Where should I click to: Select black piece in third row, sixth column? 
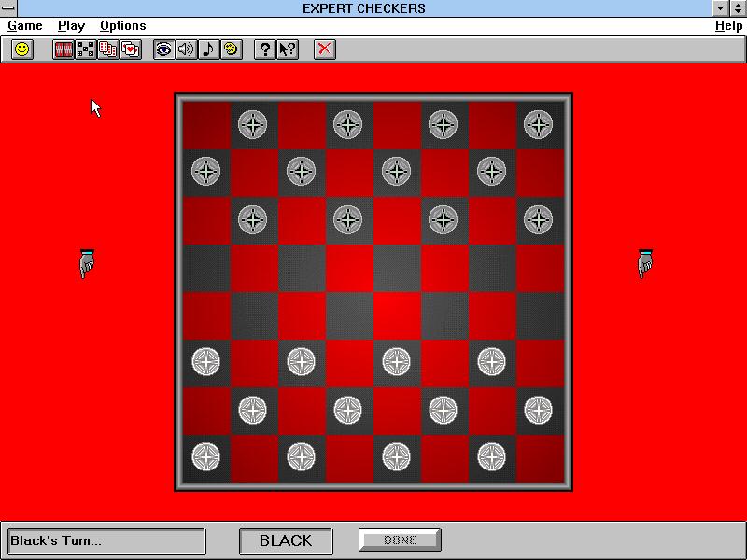443,219
